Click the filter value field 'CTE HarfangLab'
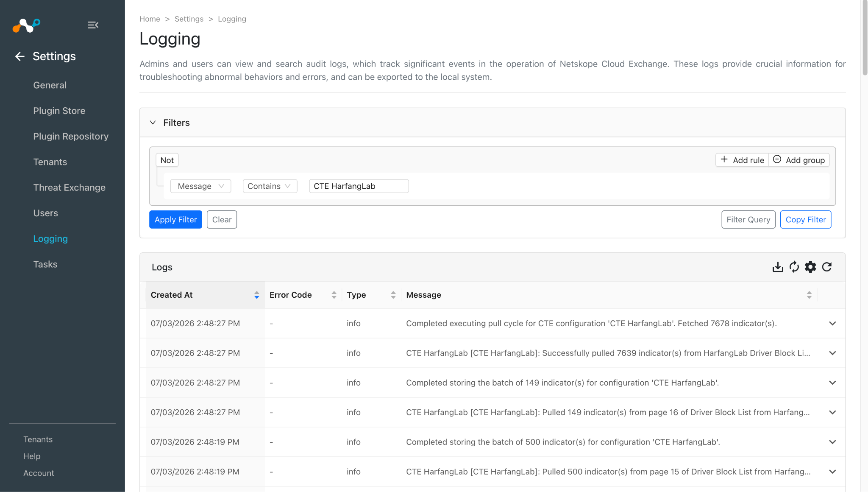The height and width of the screenshot is (492, 868). pos(359,186)
